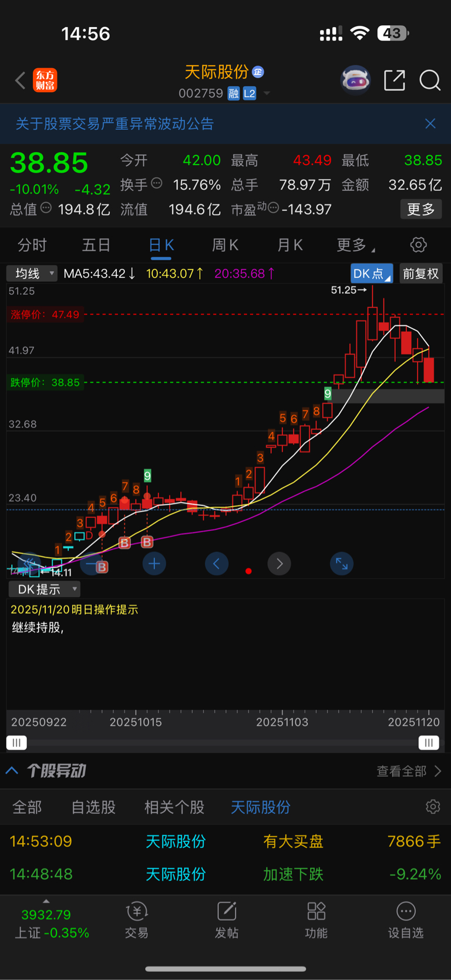Screen dimensions: 451x980
Task: Select the 全部 filter tab
Action: point(27,807)
